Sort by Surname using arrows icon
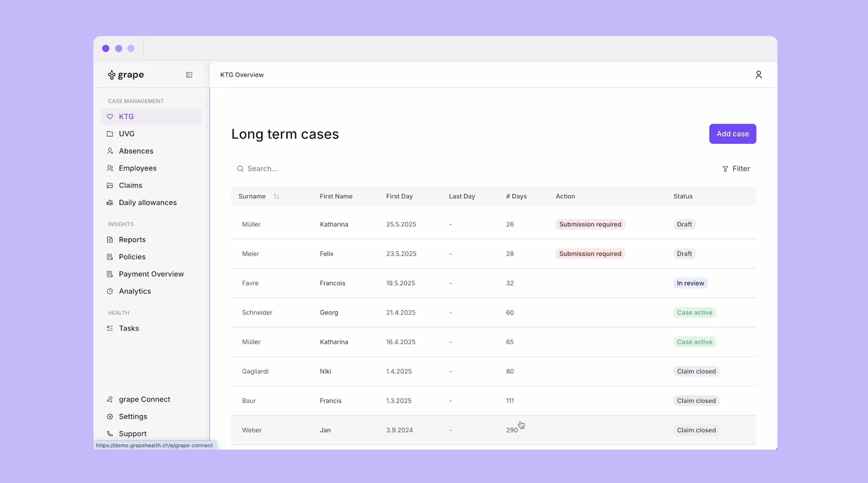Image resolution: width=868 pixels, height=483 pixels. click(x=276, y=196)
